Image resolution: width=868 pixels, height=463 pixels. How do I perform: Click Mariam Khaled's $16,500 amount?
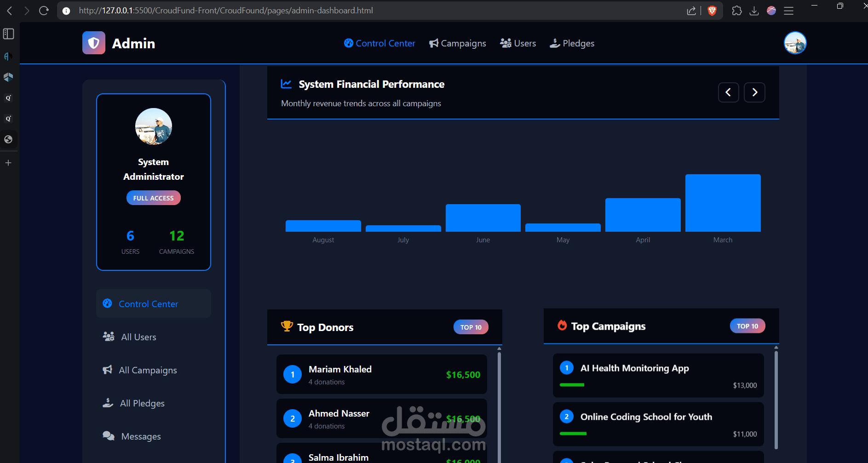coord(463,375)
